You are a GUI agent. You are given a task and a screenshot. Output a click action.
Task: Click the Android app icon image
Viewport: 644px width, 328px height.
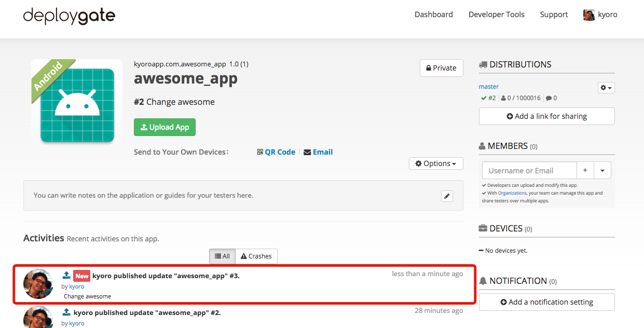tap(77, 104)
